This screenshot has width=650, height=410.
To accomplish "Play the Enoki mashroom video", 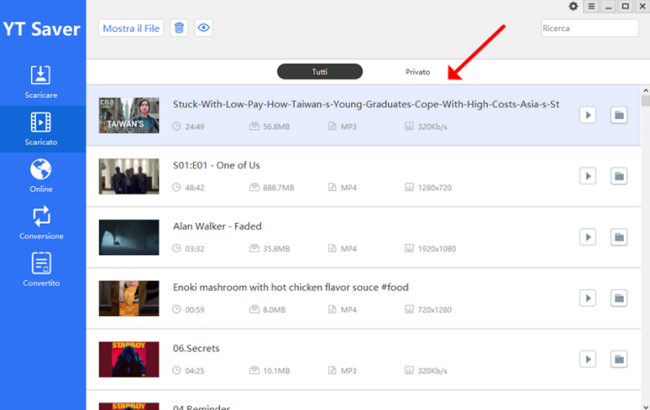I will pos(588,298).
